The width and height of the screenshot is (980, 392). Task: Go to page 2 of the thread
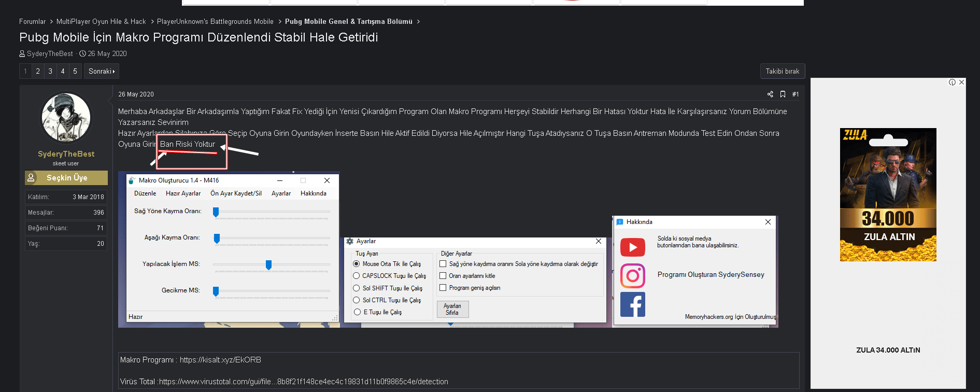point(38,71)
